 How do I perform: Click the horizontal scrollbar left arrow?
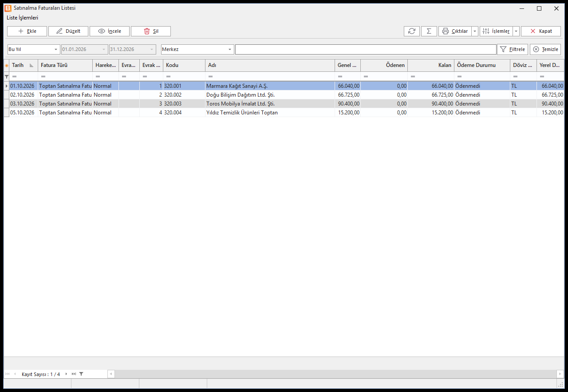click(111, 374)
